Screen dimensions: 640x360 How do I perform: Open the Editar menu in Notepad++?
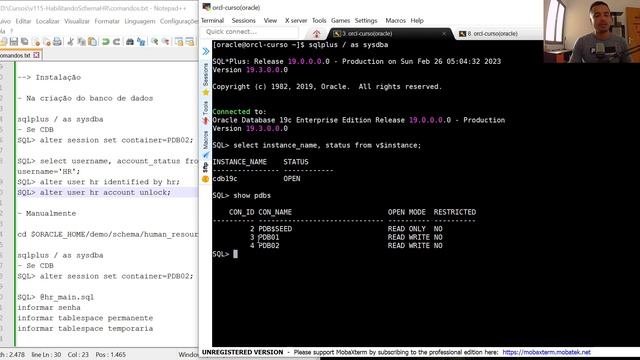pyautogui.click(x=23, y=21)
